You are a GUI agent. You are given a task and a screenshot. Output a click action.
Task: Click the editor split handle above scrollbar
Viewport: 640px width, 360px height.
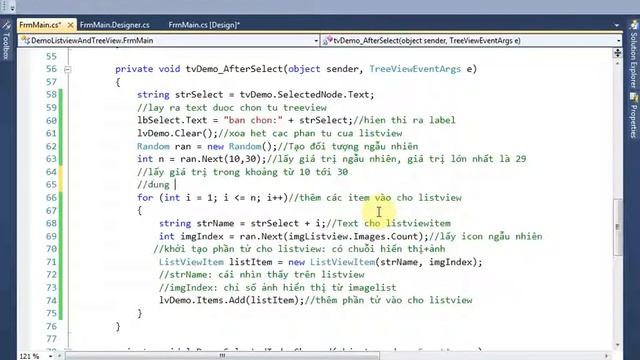618,53
